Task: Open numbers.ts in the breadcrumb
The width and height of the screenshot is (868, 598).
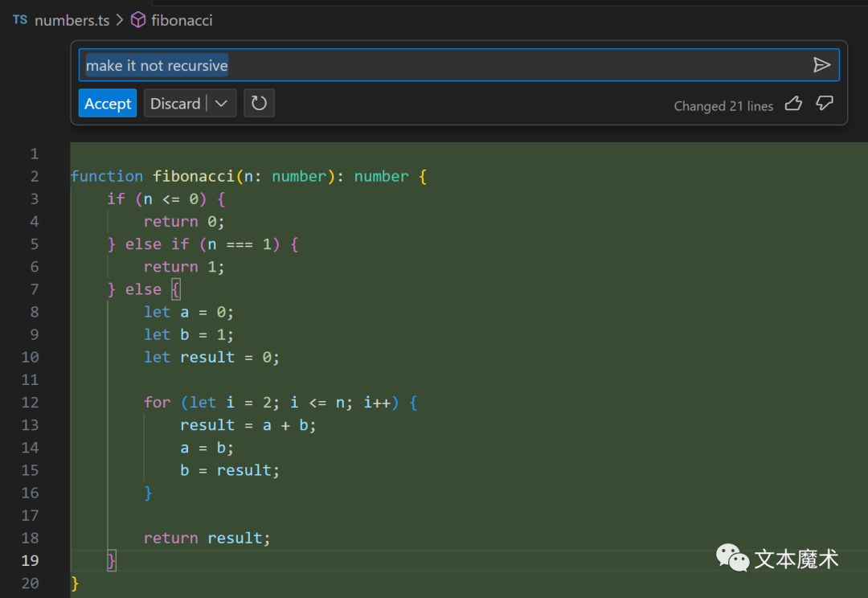Action: tap(72, 20)
